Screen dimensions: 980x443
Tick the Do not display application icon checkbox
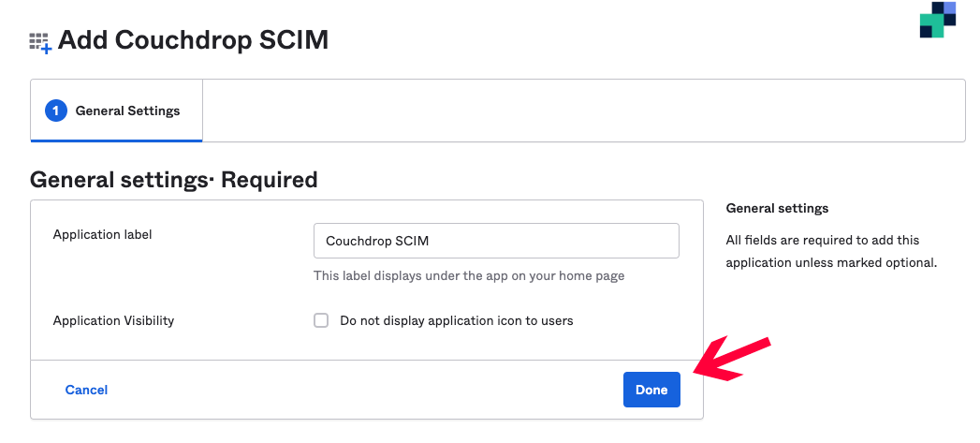(x=321, y=321)
